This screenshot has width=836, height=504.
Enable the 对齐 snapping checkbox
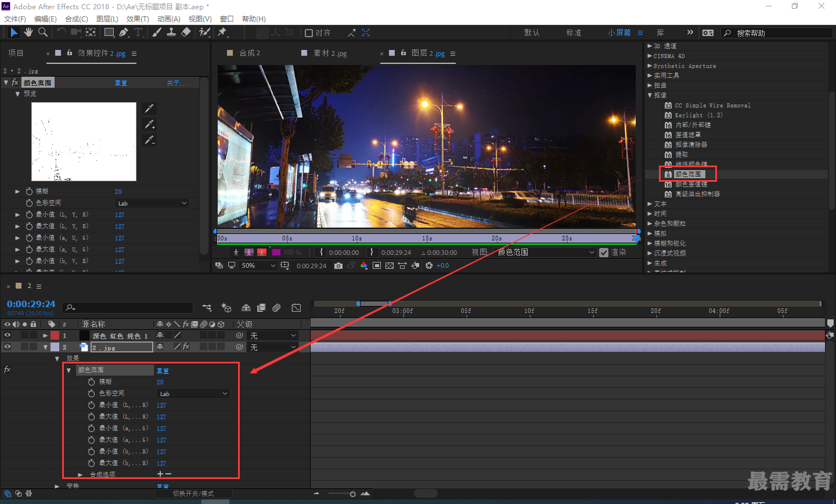pos(309,33)
